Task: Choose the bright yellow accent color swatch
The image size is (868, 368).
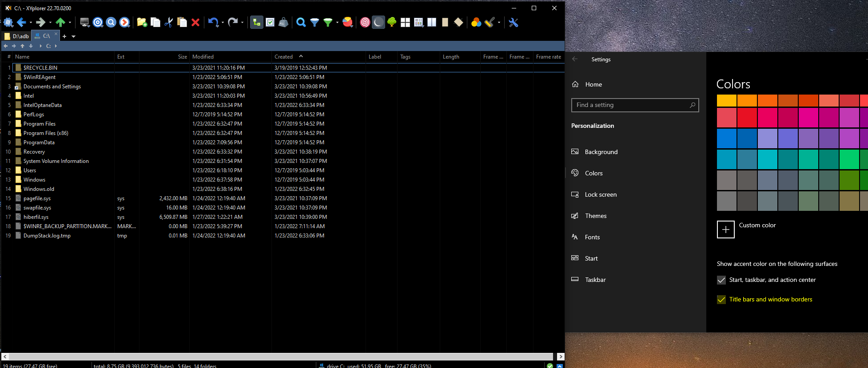Action: (727, 101)
